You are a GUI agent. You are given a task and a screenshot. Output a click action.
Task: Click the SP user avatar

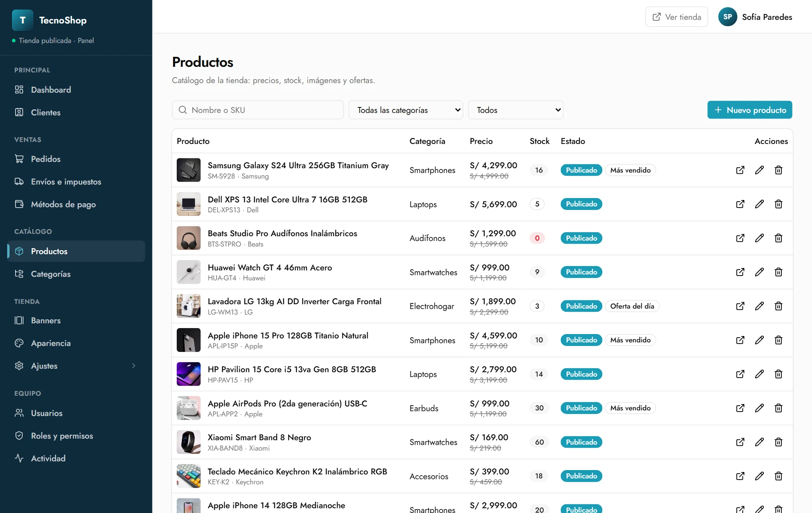(728, 17)
